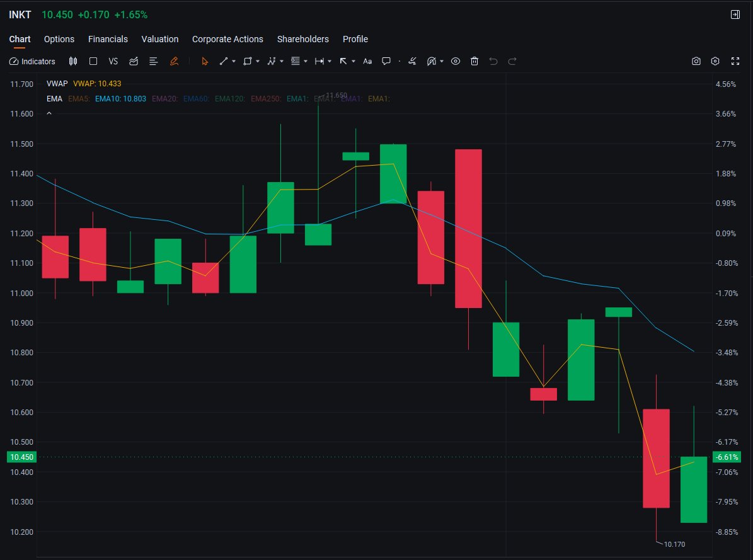753x560 pixels.
Task: Select the range measurement tool
Action: [319, 61]
